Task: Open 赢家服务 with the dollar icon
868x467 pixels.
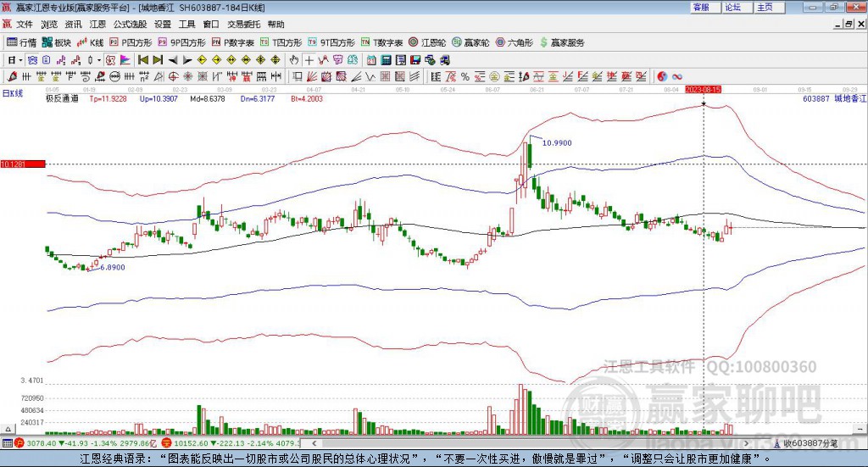Action: pyautogui.click(x=562, y=42)
